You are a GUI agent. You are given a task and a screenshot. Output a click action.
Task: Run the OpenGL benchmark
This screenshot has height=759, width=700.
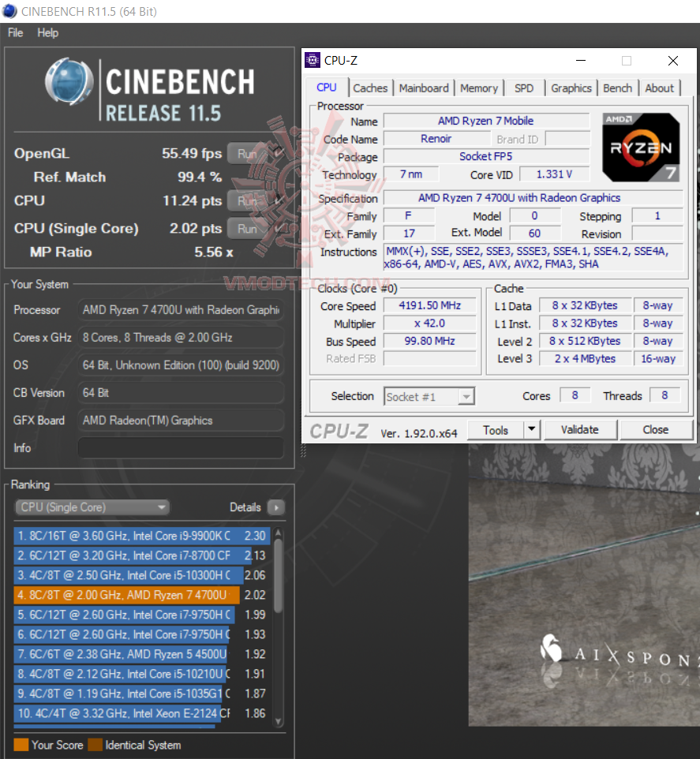pos(247,154)
